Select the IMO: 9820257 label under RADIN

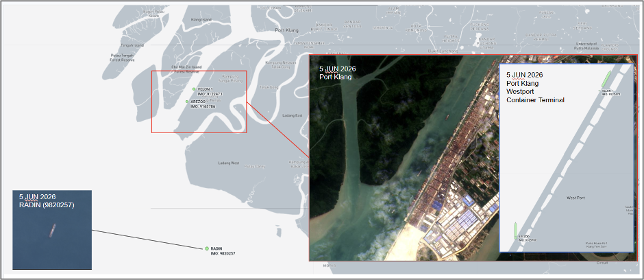click(x=223, y=254)
